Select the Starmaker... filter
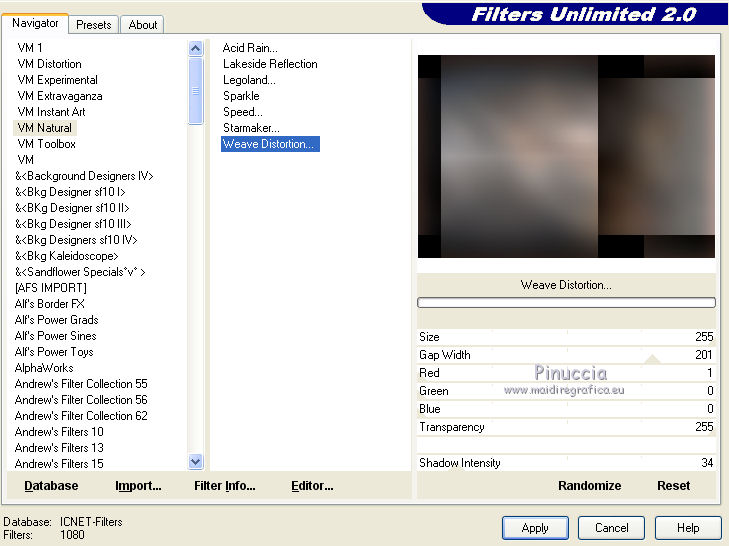This screenshot has height=546, width=729. point(251,128)
